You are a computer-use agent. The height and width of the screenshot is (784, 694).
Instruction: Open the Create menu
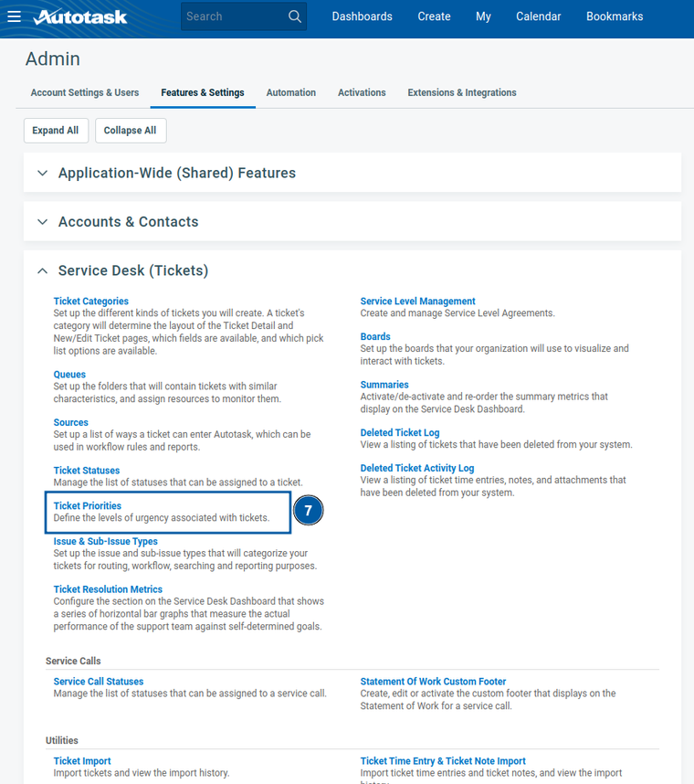click(434, 16)
